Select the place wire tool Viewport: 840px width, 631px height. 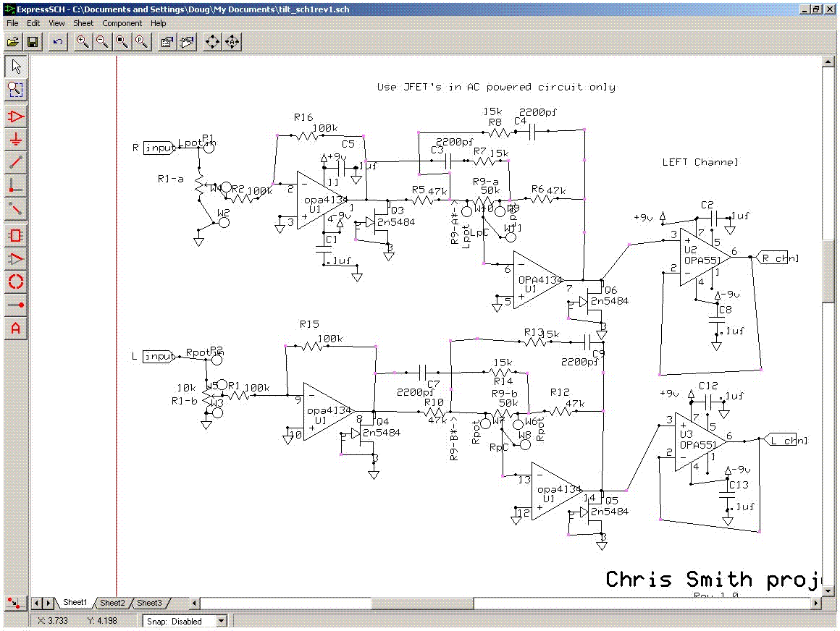point(16,163)
